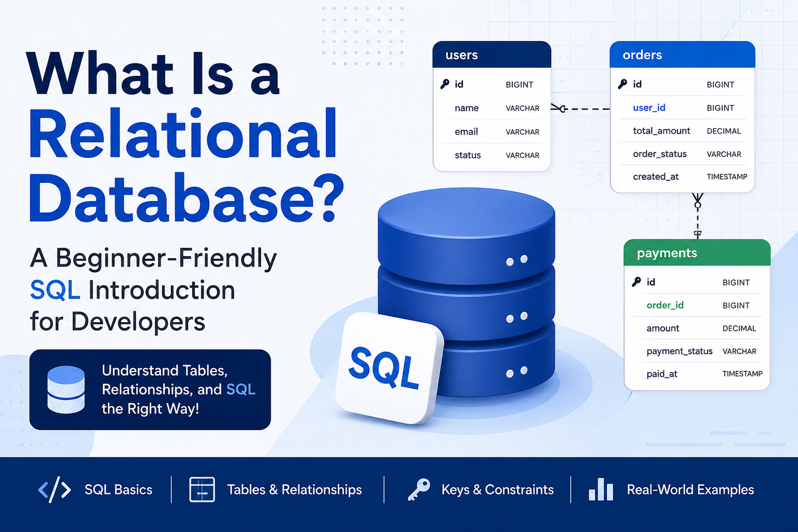Click the Understand Tables, Relationships banner text
This screenshot has width=798, height=532.
[178, 389]
